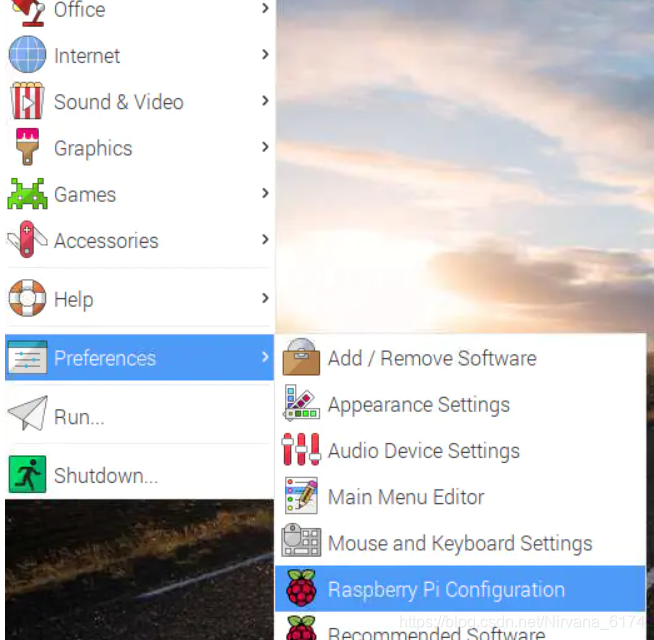
Task: Click the Accessories pocket knife icon
Action: pos(28,239)
